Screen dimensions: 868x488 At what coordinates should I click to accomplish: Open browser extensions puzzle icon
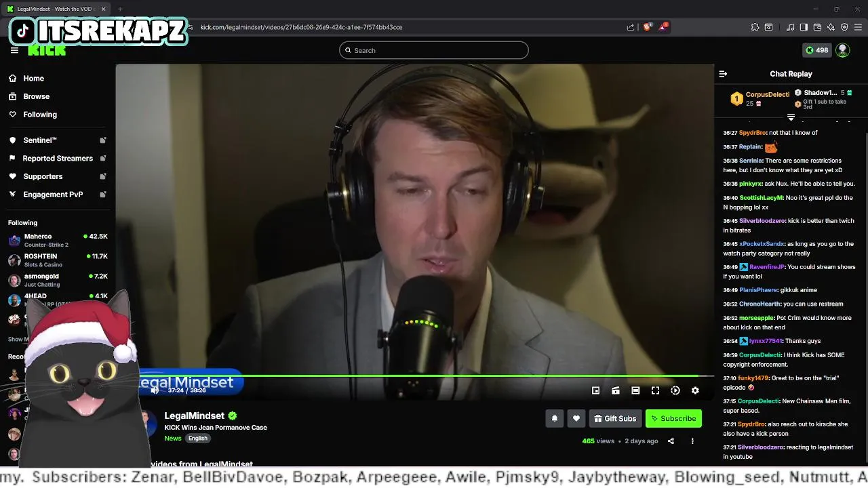(x=755, y=27)
